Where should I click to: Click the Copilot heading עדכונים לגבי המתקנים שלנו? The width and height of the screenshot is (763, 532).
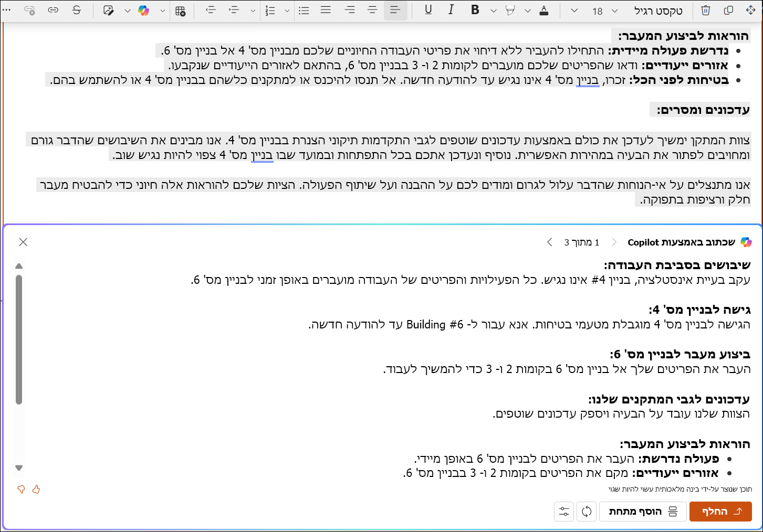[669, 399]
